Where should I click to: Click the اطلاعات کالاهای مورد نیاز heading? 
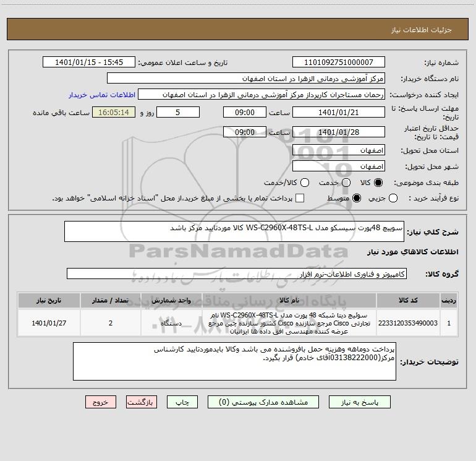(412, 252)
